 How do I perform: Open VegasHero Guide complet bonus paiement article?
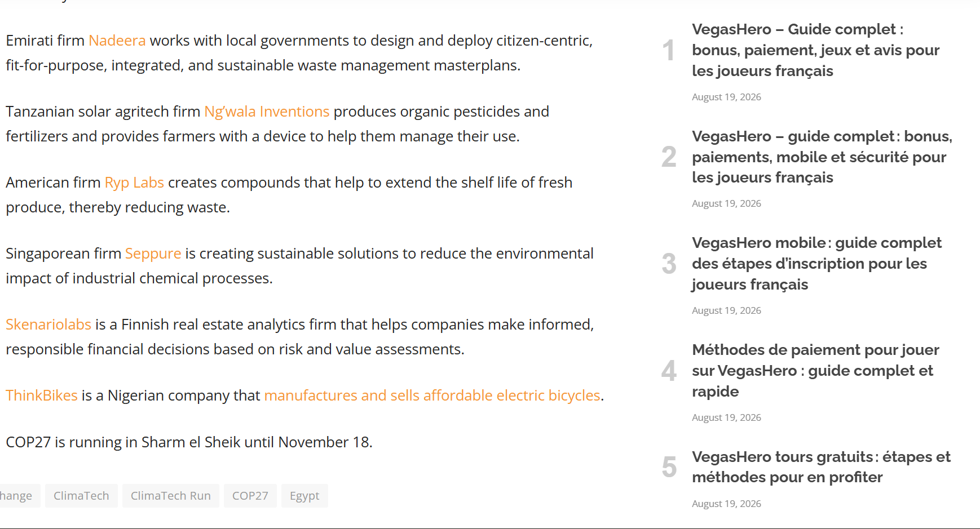(816, 50)
